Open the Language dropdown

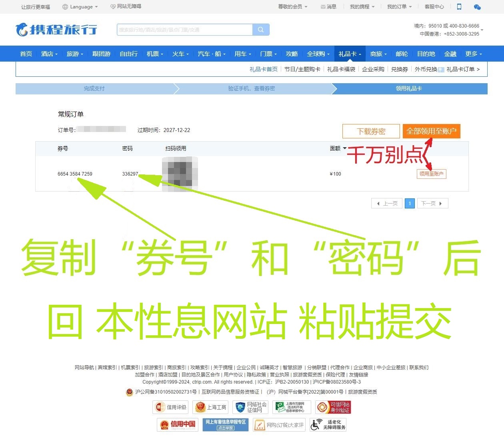(80, 7)
